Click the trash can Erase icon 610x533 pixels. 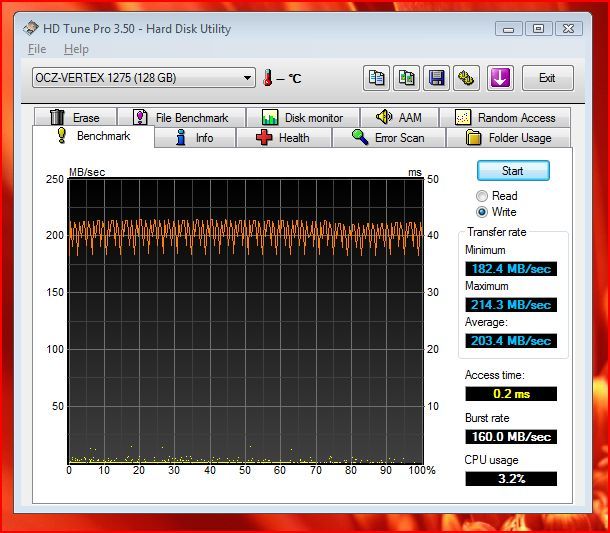(57, 117)
